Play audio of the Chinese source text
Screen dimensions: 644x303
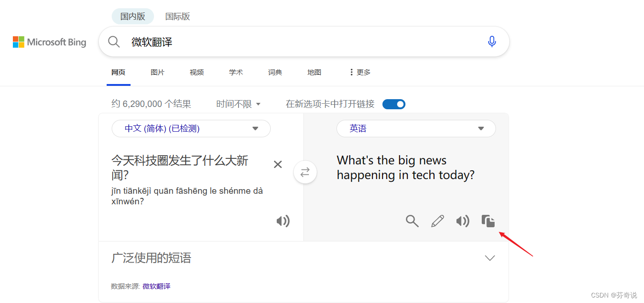[x=283, y=221]
